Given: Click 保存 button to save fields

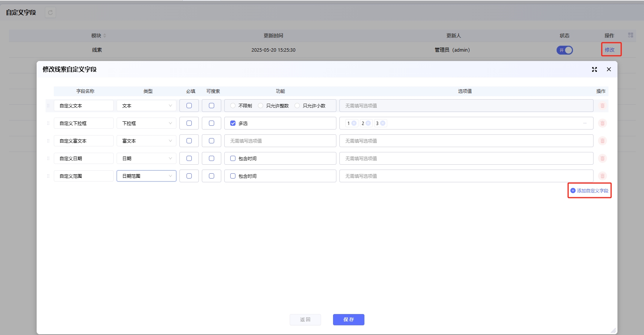Looking at the screenshot, I should (348, 320).
